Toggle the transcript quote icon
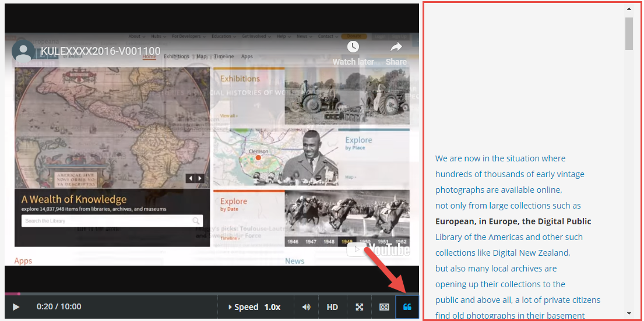Viewport: 644px width, 321px height. pos(407,307)
